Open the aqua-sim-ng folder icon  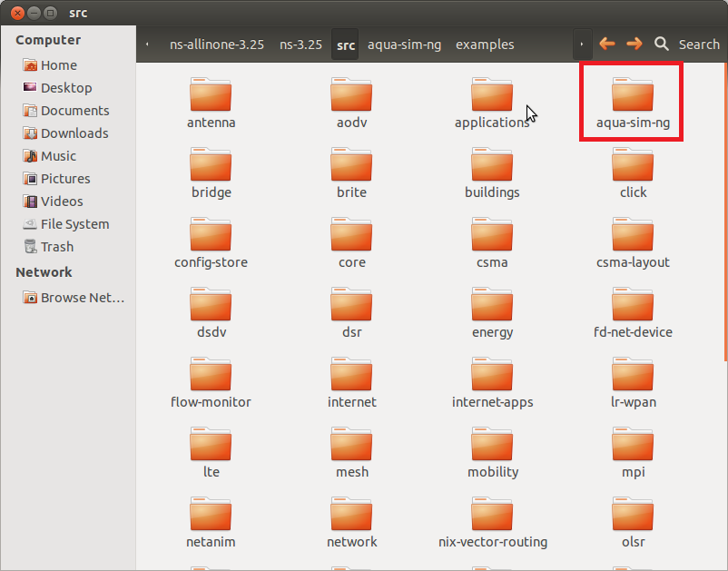633,94
